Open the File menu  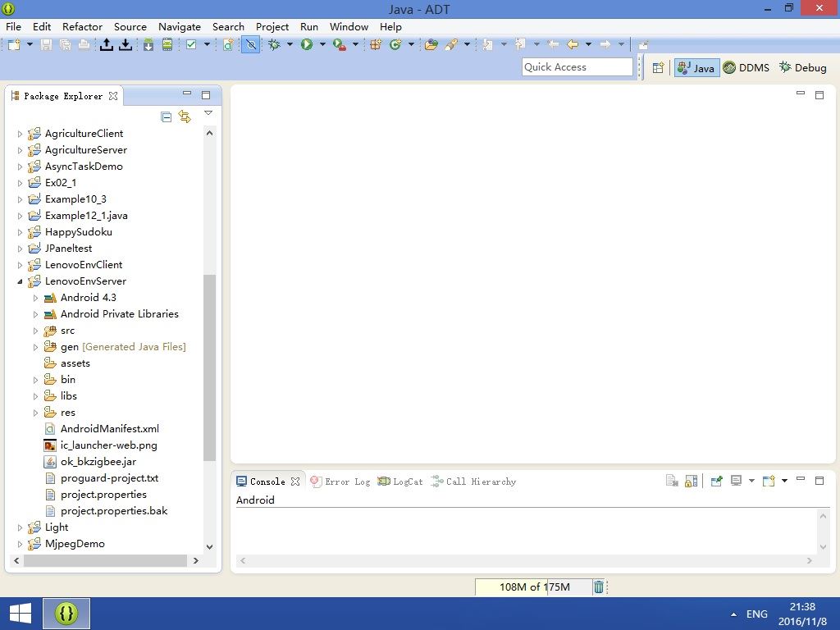point(13,27)
